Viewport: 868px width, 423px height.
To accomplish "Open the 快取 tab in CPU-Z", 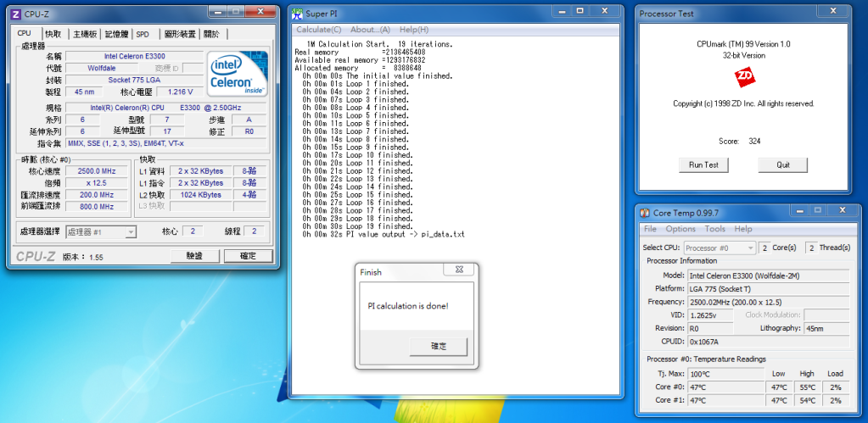I will [x=53, y=34].
